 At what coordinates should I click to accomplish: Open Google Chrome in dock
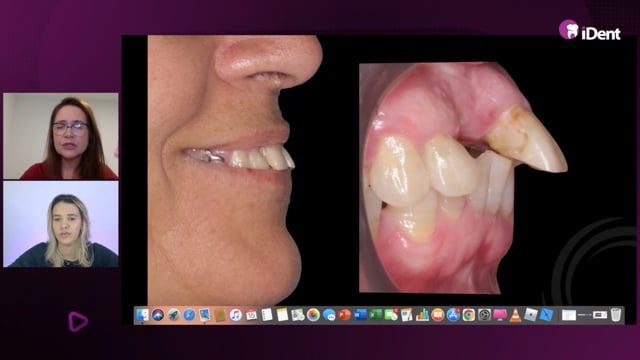tap(469, 315)
